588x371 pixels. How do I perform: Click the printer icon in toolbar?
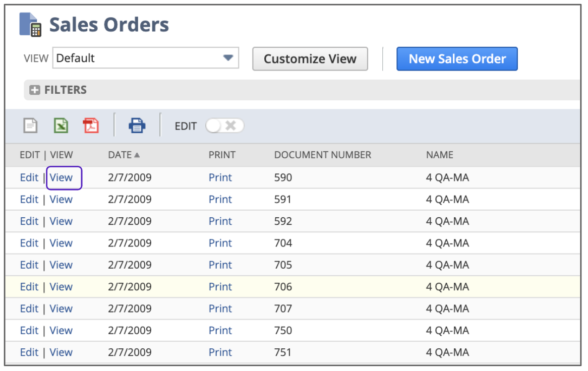tap(137, 125)
